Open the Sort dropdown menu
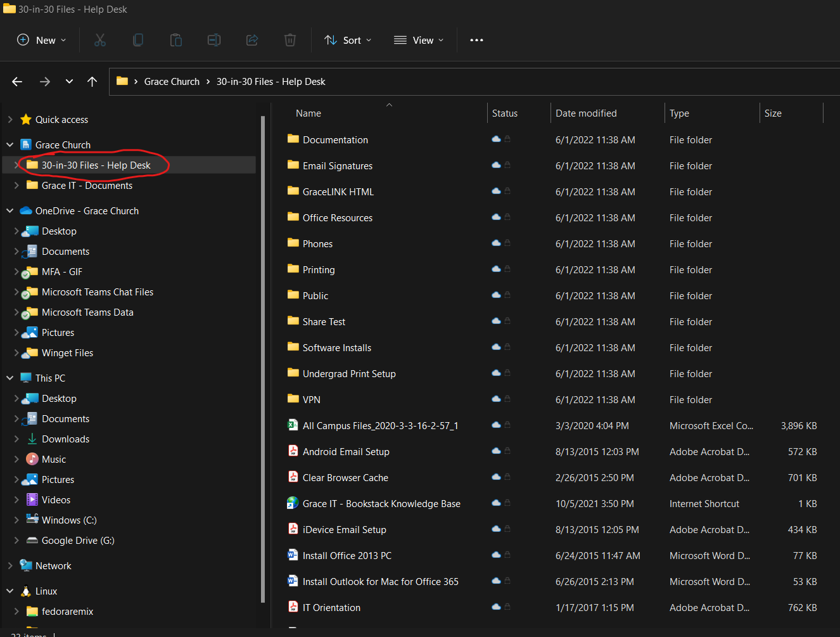840x637 pixels. tap(348, 40)
